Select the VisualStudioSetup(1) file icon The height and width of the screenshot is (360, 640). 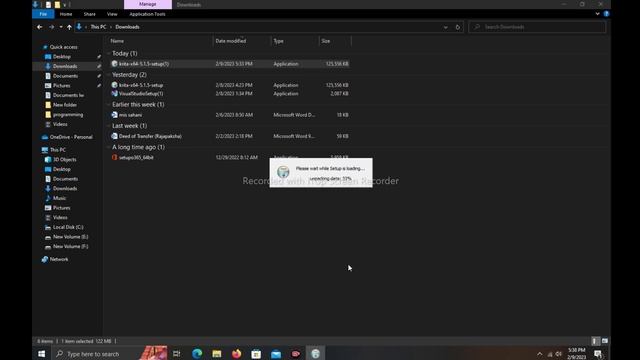tap(114, 93)
